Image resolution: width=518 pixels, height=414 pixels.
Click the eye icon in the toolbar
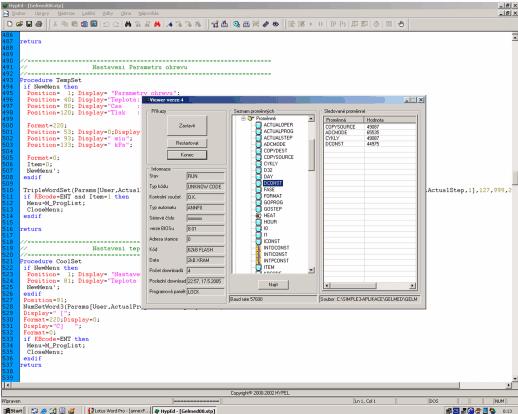276,24
